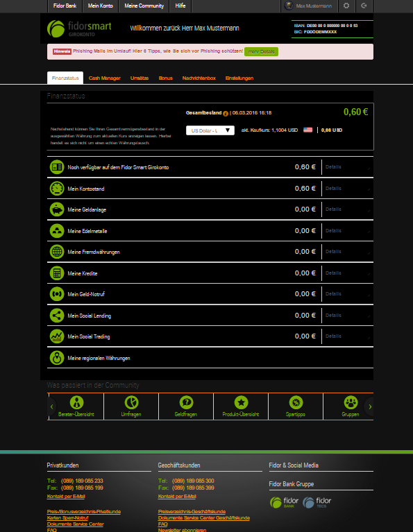Click Max Mustermann profile avatar
This screenshot has height=532, width=413.
coord(289,6)
